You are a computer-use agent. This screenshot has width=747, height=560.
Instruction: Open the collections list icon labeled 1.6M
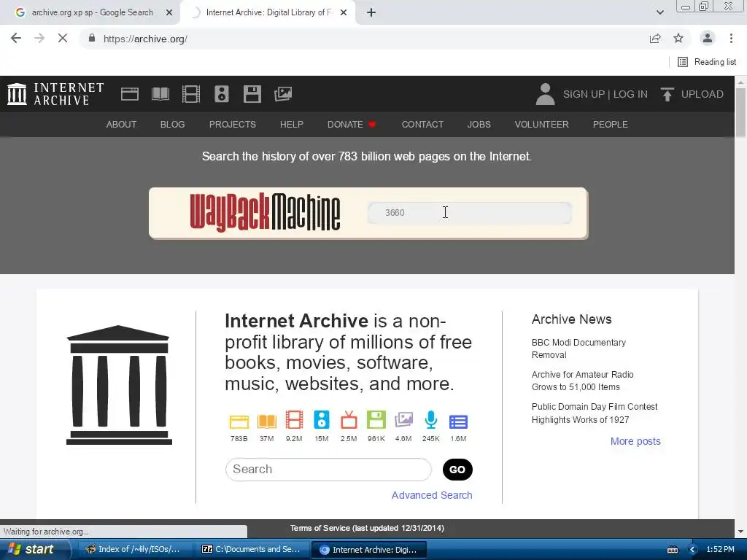pyautogui.click(x=458, y=422)
